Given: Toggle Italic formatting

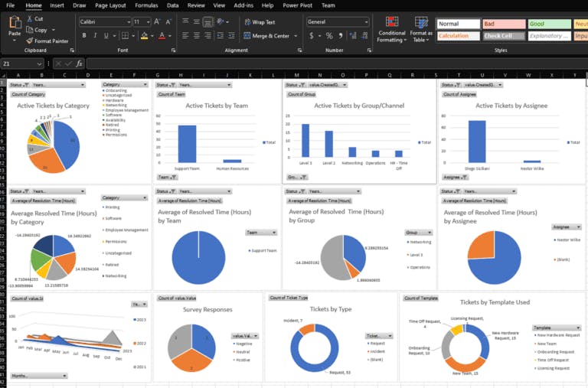Looking at the screenshot, I should 95,36.
